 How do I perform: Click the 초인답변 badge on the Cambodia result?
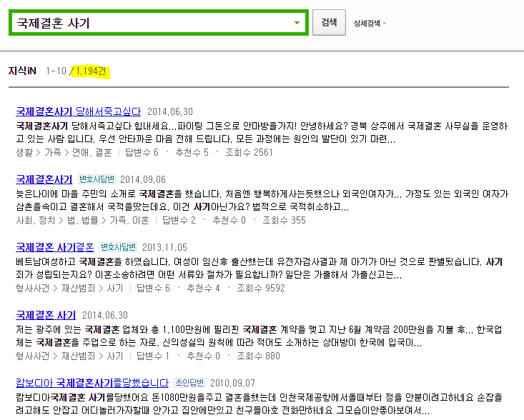click(189, 383)
